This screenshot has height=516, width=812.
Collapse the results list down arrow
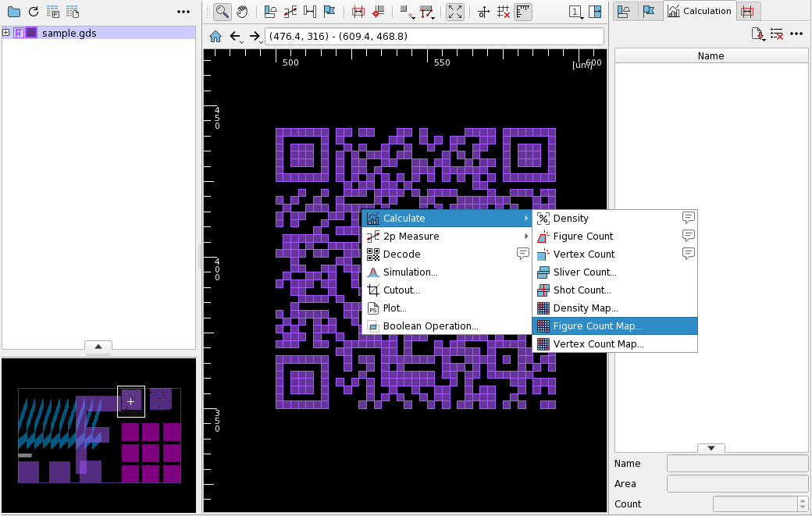711,448
